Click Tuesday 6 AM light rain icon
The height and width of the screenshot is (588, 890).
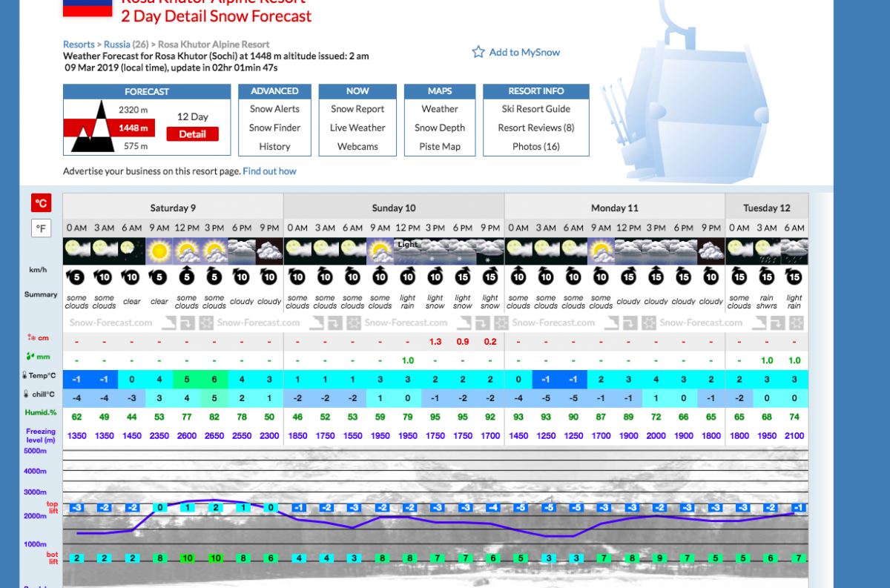[794, 251]
